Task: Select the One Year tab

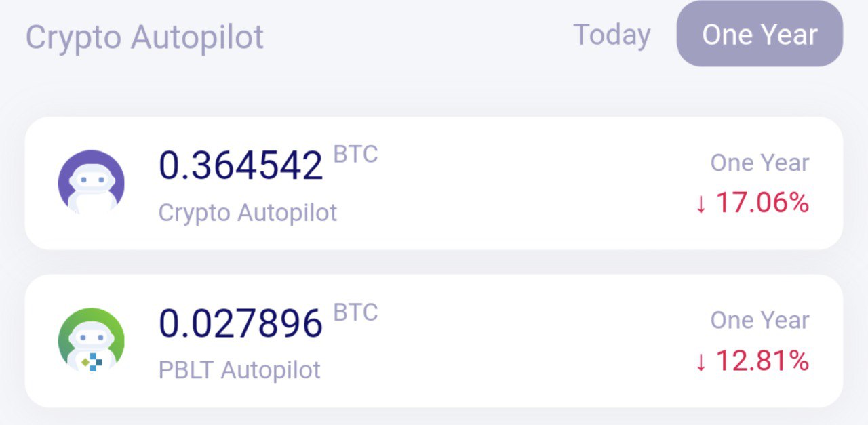Action: [x=759, y=35]
